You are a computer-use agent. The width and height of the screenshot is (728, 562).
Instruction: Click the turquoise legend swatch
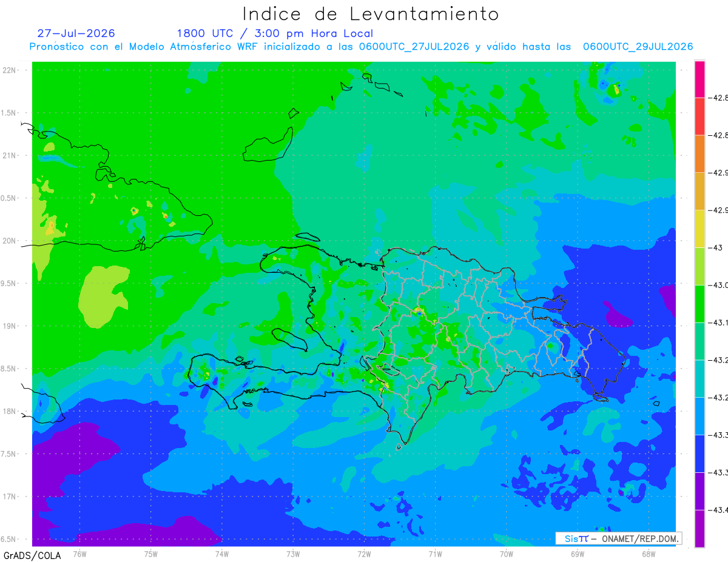tap(699, 378)
